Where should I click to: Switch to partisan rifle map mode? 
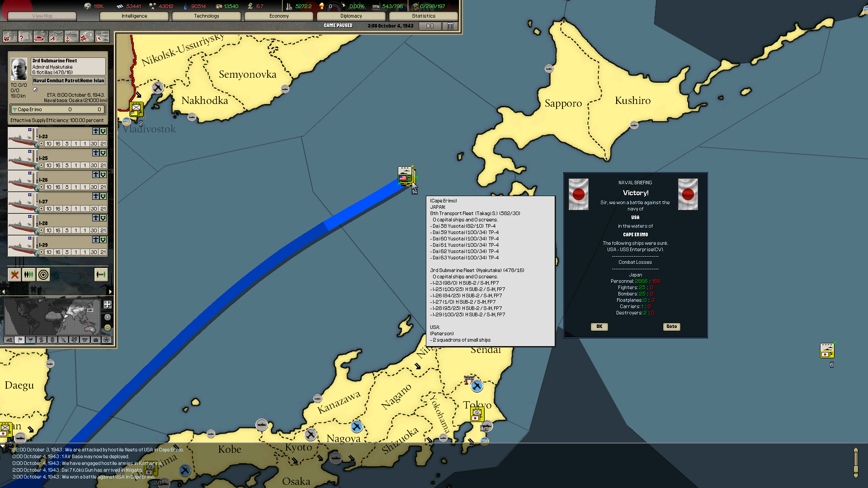tap(63, 340)
